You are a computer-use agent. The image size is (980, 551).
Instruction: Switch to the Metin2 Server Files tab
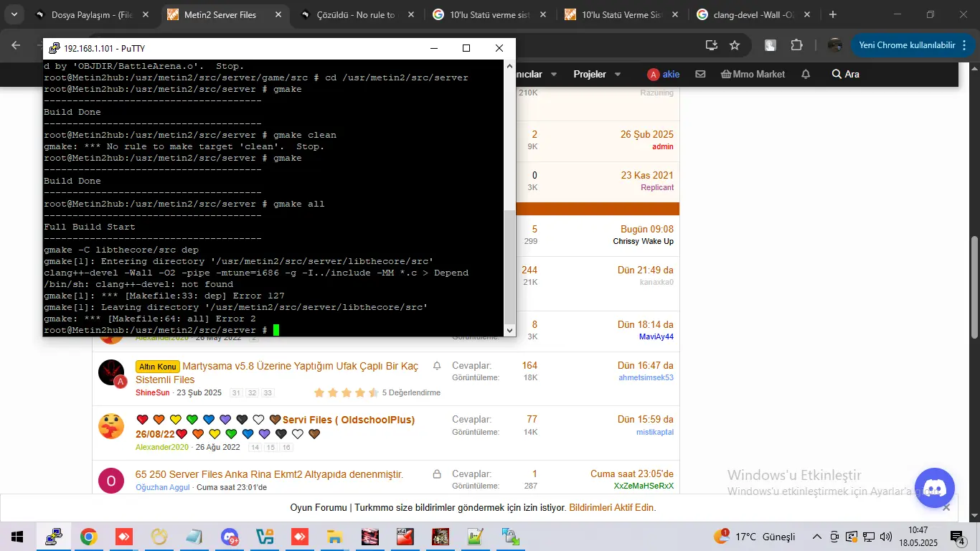(x=219, y=14)
